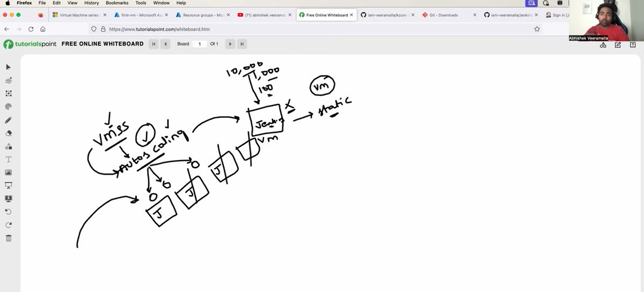Click the shapes icon at top right
Image resolution: width=644 pixels, height=292 pixels.
[603, 45]
